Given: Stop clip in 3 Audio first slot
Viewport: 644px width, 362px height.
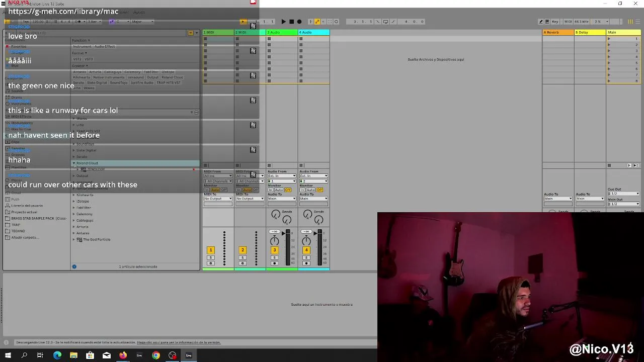Looking at the screenshot, I should (269, 39).
